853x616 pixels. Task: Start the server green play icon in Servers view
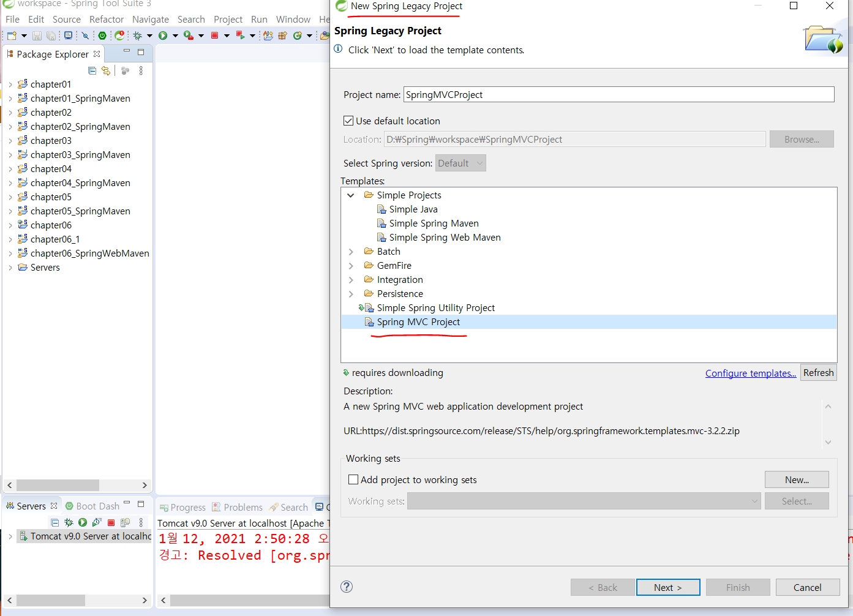[83, 522]
